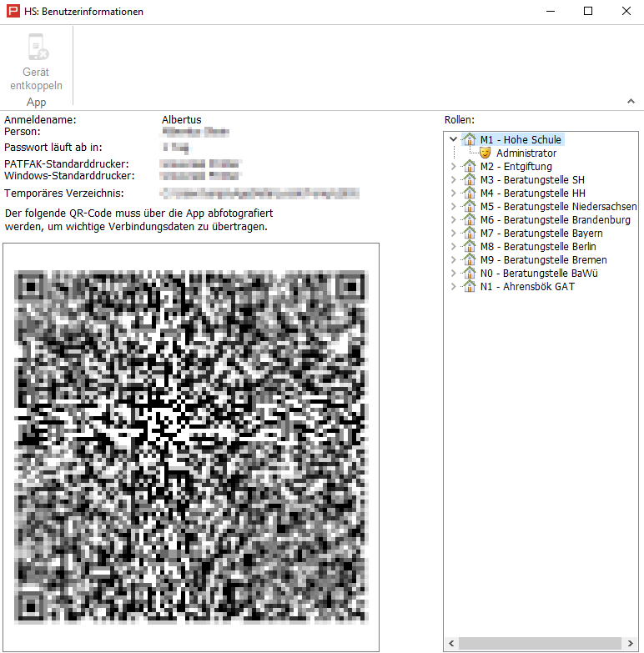The height and width of the screenshot is (653, 644).
Task: Click the house icon beside M2 - Entgiftung
Action: 469,167
